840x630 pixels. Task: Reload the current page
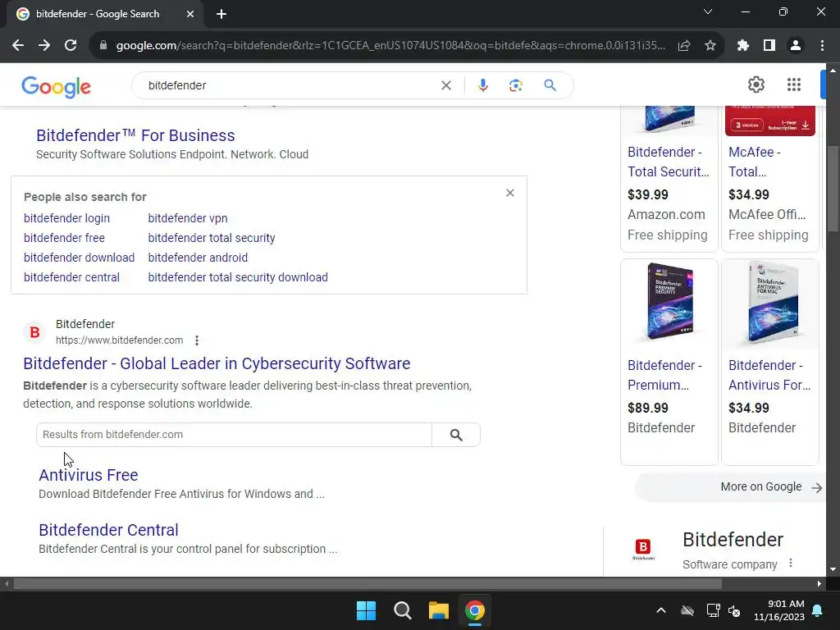(71, 46)
